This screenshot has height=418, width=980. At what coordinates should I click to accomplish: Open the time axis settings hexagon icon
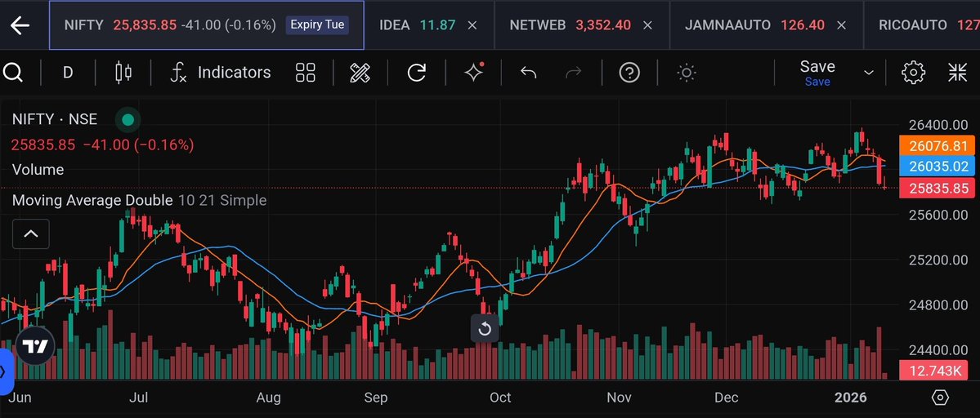[940, 398]
